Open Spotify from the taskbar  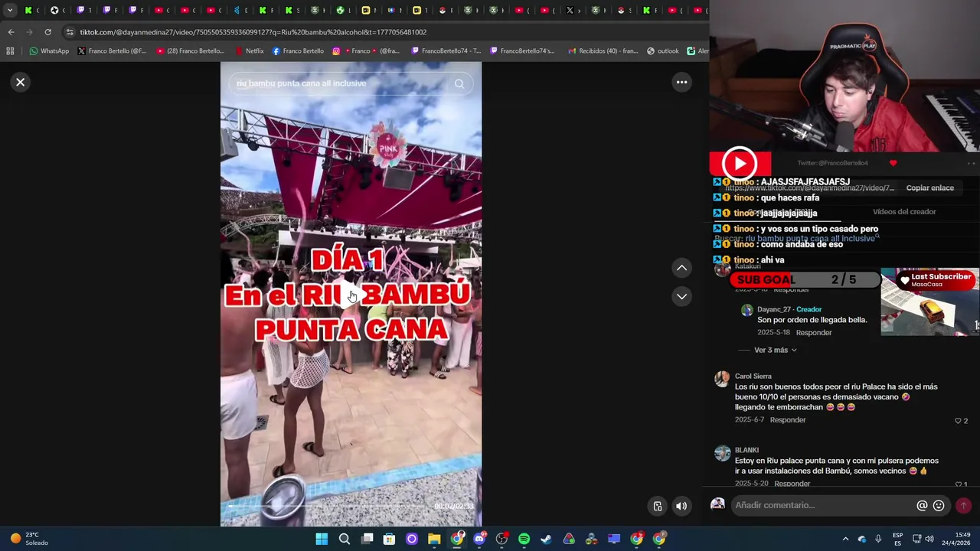click(524, 539)
